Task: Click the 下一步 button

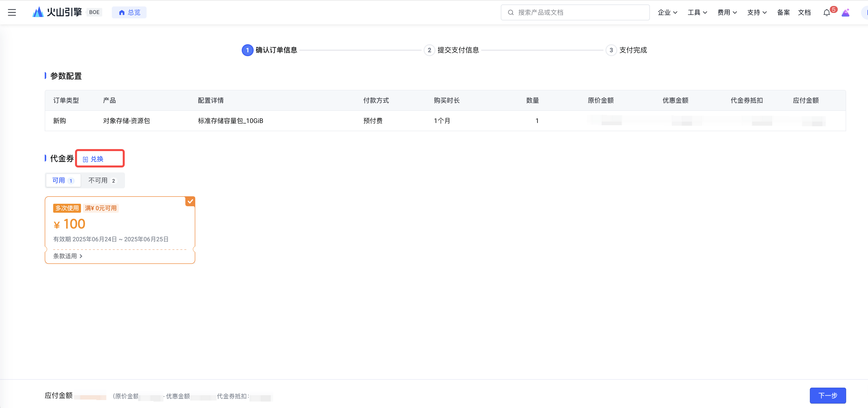Action: (828, 396)
